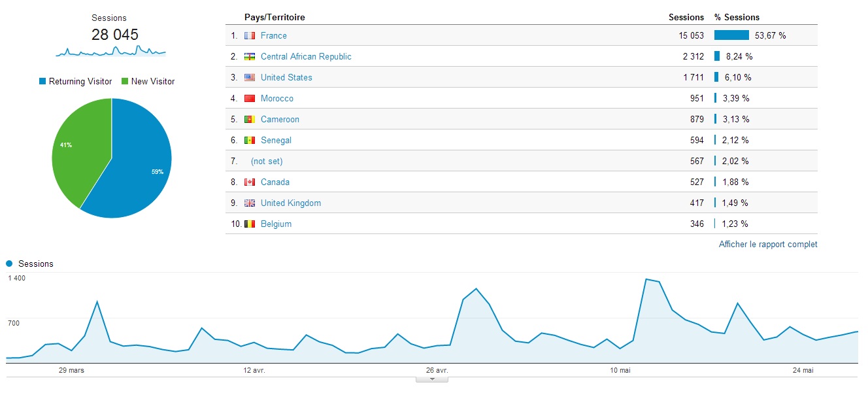This screenshot has height=393, width=868.
Task: Click the blue Sessions legend dot
Action: click(9, 264)
